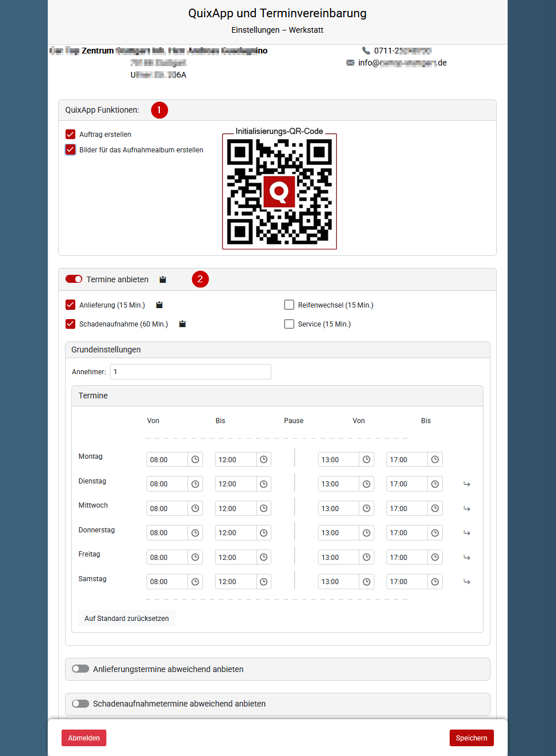This screenshot has height=756, width=556.
Task: Click Samstag afternoon start time field 13:00
Action: [x=339, y=582]
